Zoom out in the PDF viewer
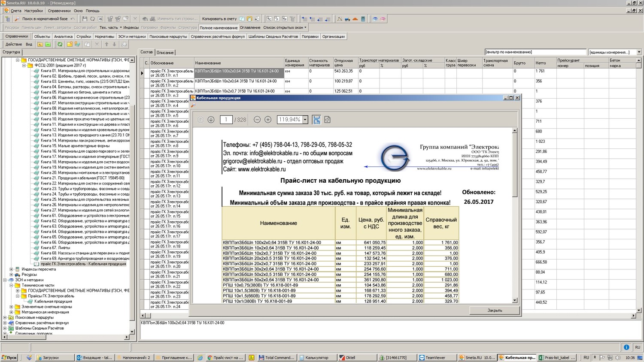 click(257, 120)
